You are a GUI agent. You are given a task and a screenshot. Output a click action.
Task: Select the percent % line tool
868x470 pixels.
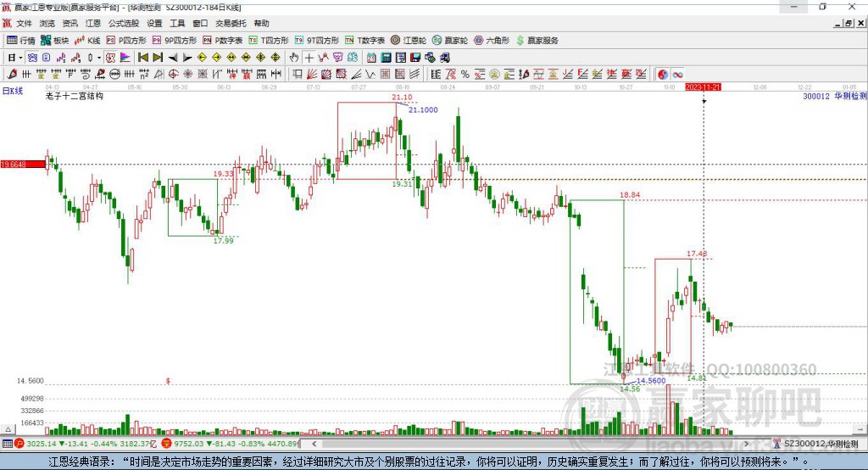pos(465,75)
